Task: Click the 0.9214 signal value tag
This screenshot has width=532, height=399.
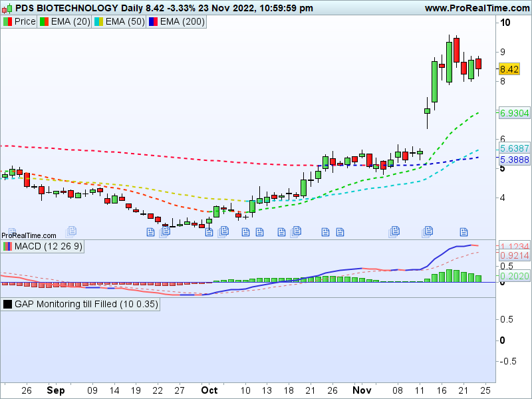Action: point(514,255)
